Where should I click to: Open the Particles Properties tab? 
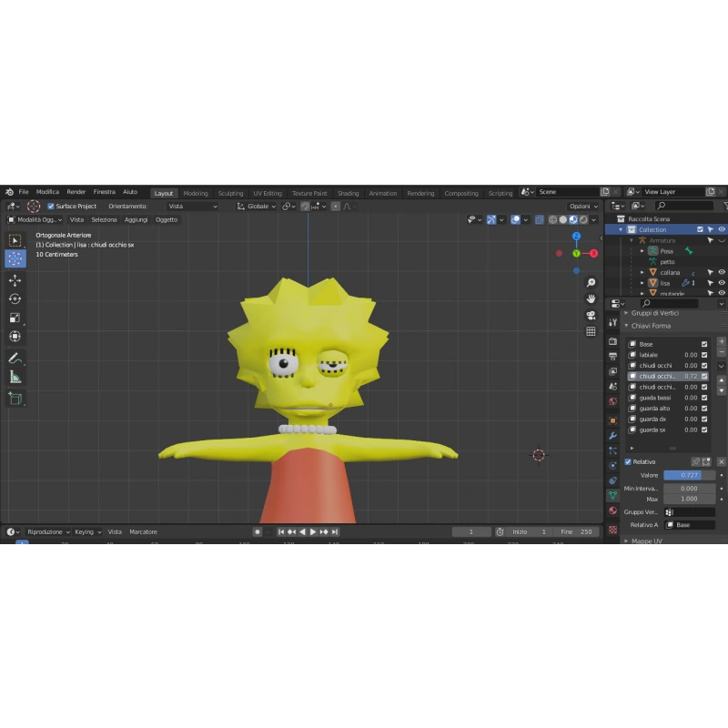click(612, 450)
